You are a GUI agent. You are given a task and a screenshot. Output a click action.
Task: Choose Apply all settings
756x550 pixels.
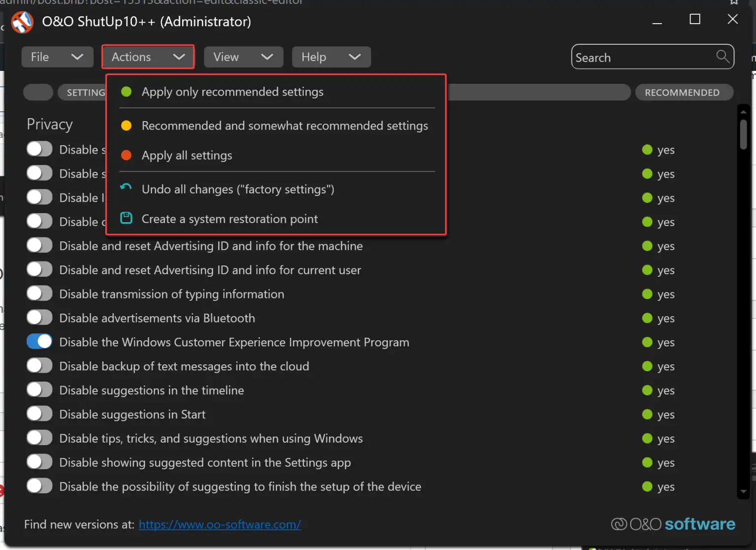(277, 155)
